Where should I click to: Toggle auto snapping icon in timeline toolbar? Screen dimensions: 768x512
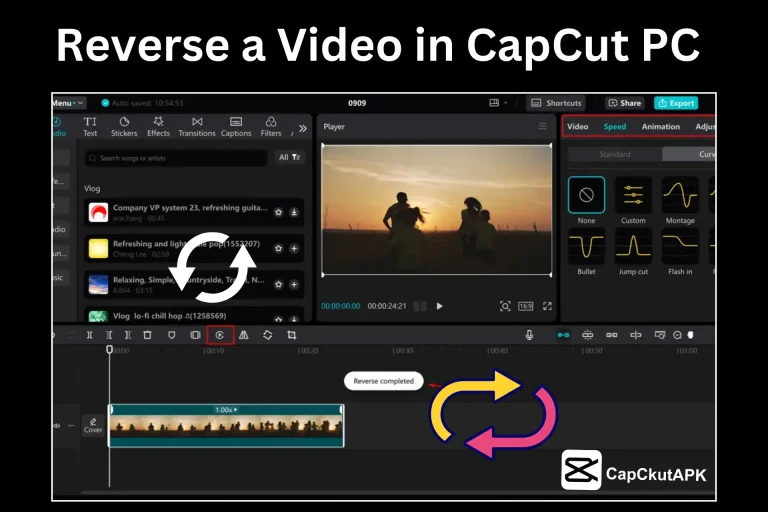tap(587, 335)
